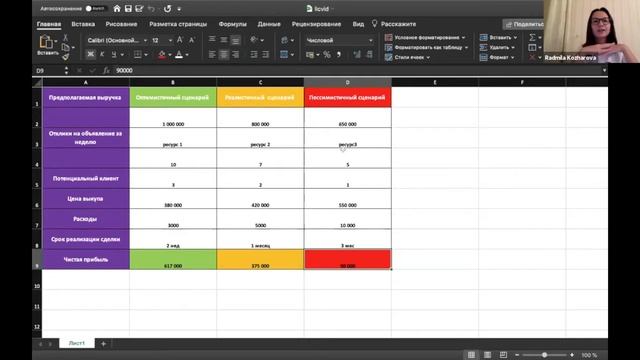Toggle Bold Ж formatting
The image size is (640, 360).
coord(91,54)
